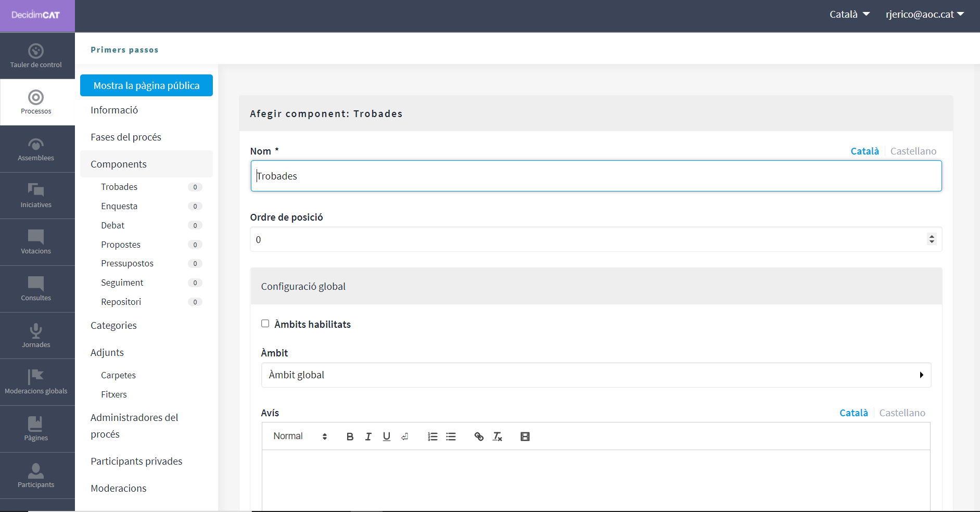Toggle bold formatting in Avís editor
Image resolution: width=980 pixels, height=512 pixels.
[x=350, y=437]
